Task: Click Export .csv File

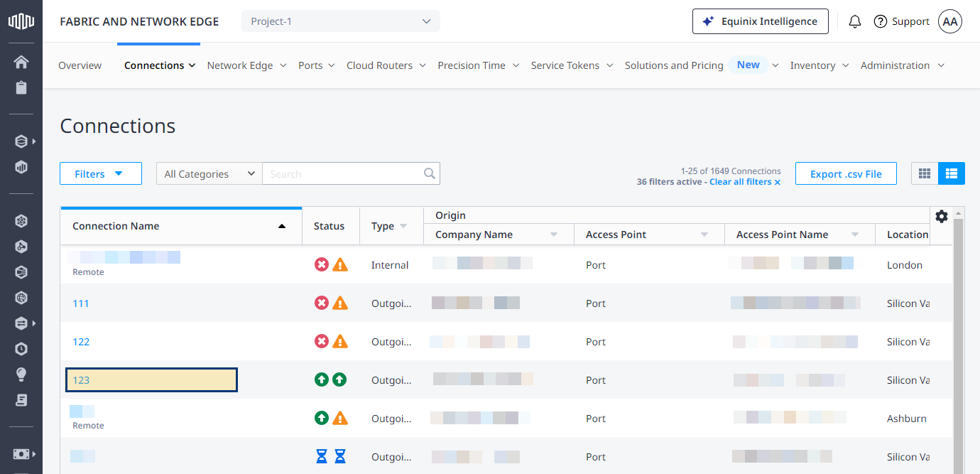Action: 846,173
